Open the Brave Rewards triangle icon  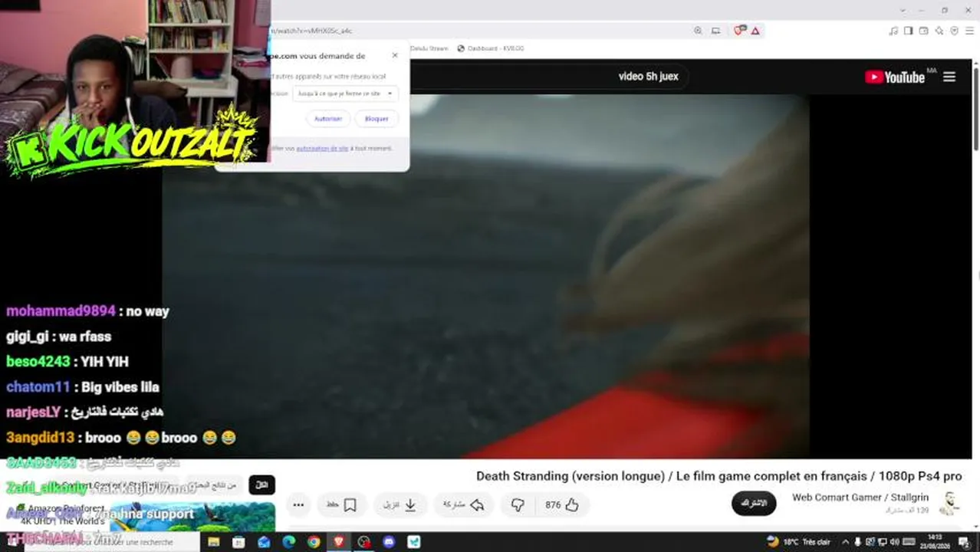point(755,31)
